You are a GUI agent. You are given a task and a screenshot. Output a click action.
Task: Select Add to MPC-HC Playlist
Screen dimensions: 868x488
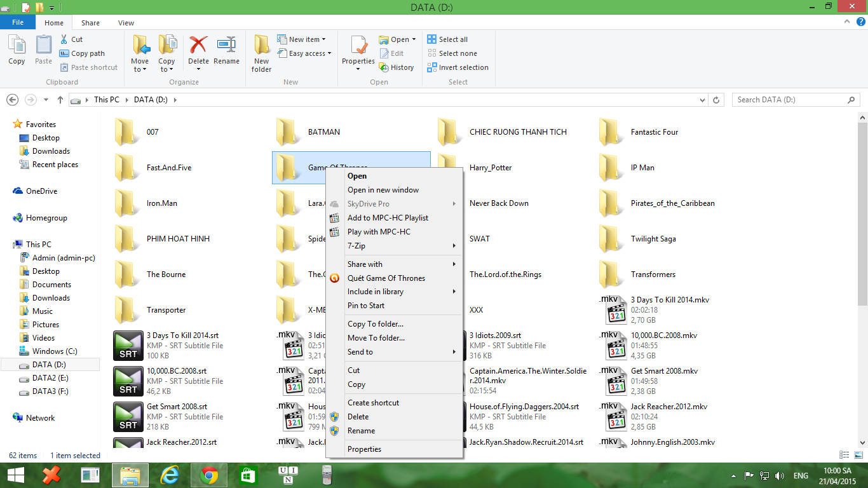[x=394, y=218]
